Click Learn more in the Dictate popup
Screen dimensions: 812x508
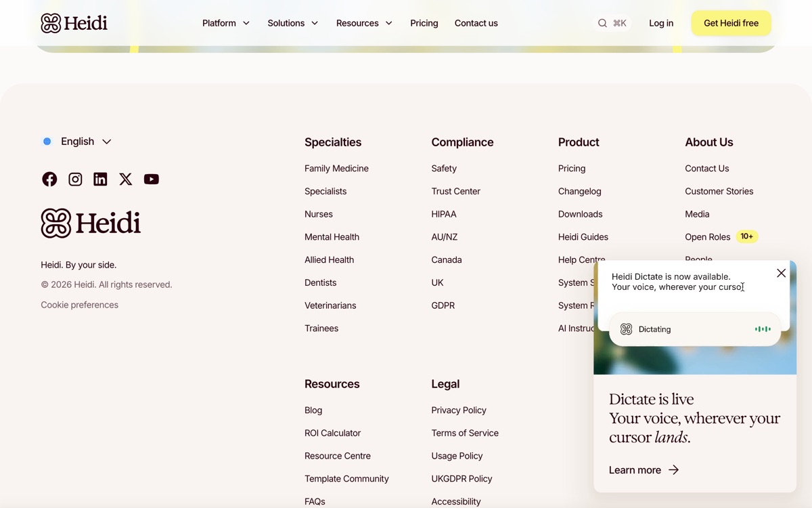tap(644, 470)
